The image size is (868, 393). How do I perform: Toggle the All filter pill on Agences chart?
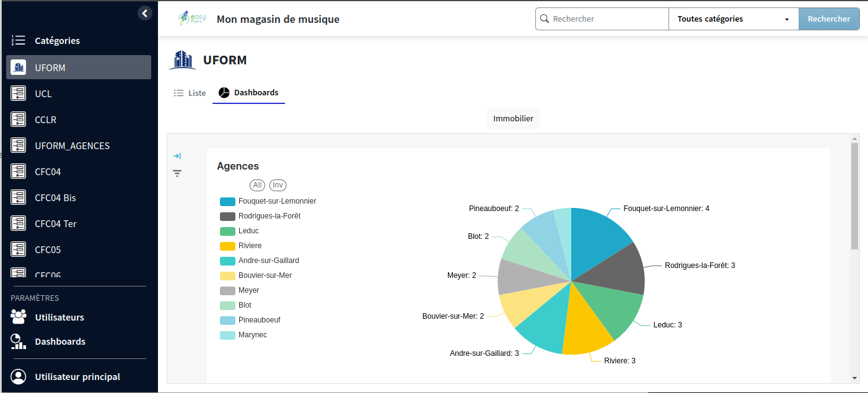point(257,185)
